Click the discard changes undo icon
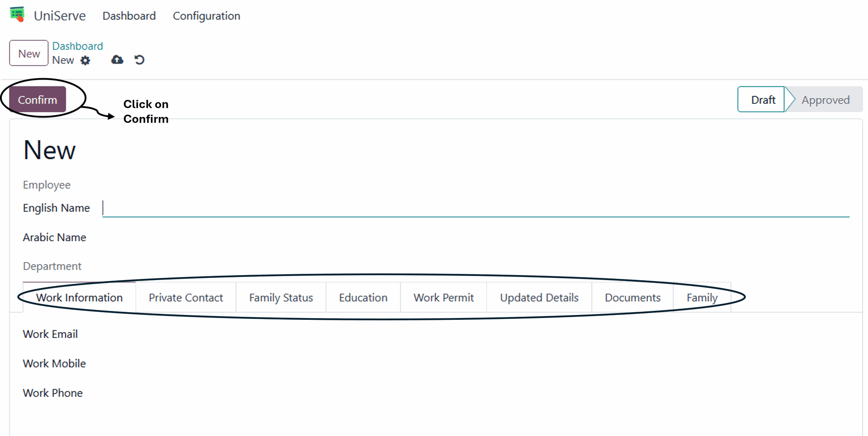 click(x=139, y=60)
